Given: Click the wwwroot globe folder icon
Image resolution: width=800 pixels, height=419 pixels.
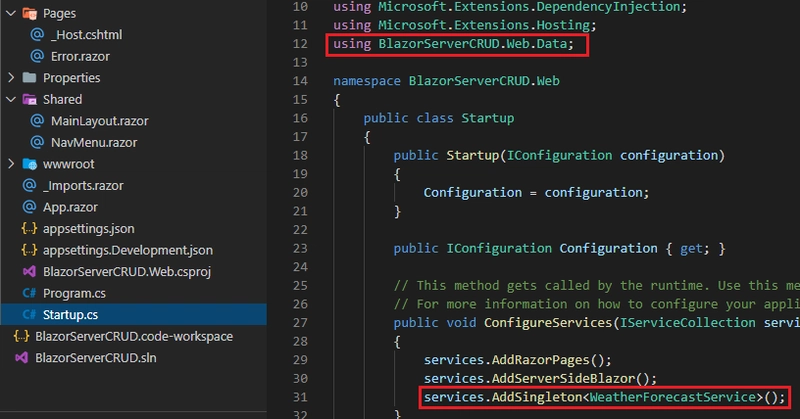Looking at the screenshot, I should [29, 164].
